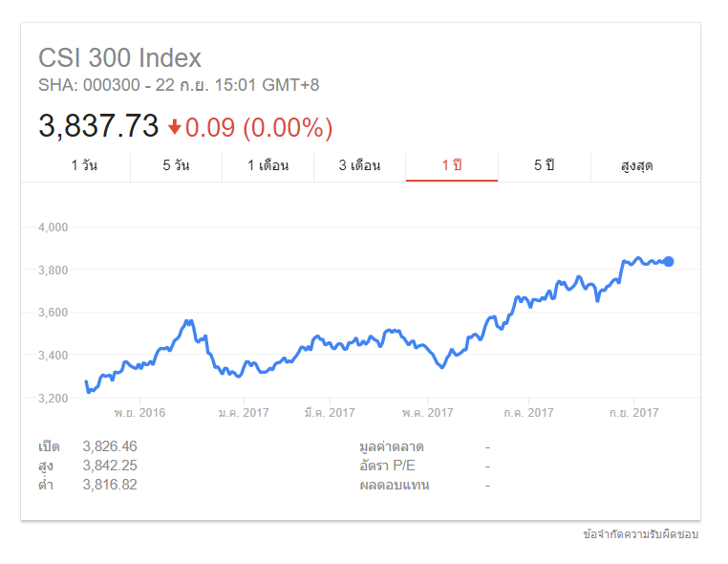Open the ข้อจำกัดความรับผิดชอบ disclaimer link

click(x=640, y=534)
